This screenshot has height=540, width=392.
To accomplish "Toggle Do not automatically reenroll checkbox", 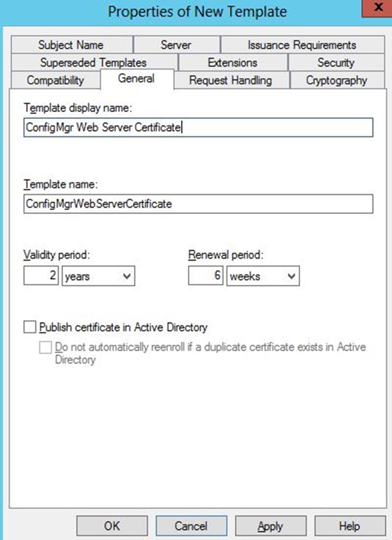I will click(x=46, y=347).
